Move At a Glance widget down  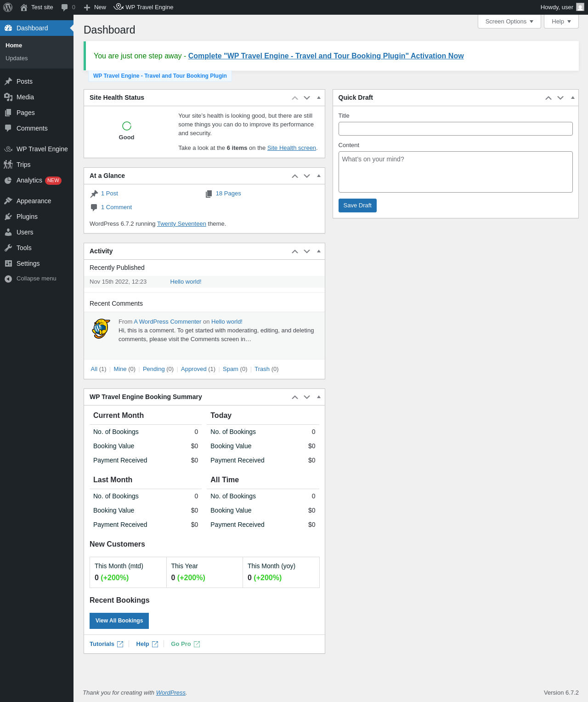(307, 176)
